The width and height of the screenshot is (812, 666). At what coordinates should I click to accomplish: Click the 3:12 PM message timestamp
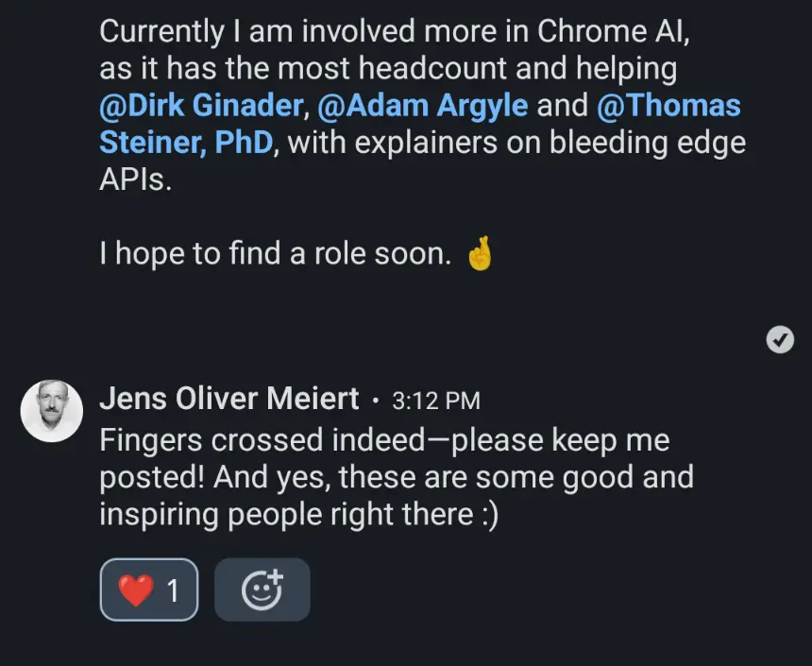pyautogui.click(x=436, y=401)
